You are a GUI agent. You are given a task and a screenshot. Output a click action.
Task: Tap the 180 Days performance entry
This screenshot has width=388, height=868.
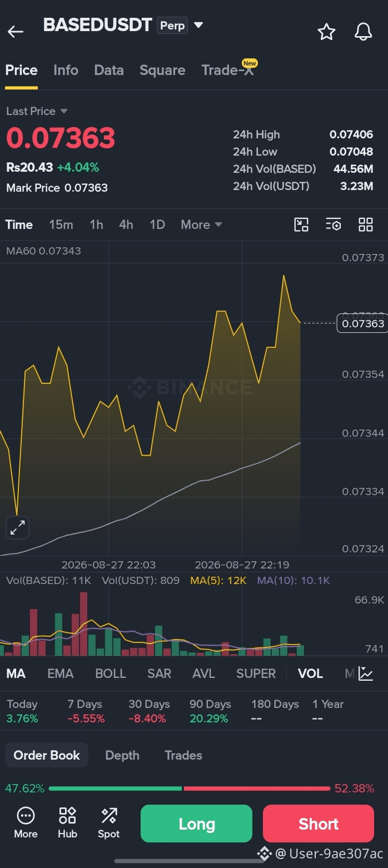(275, 711)
